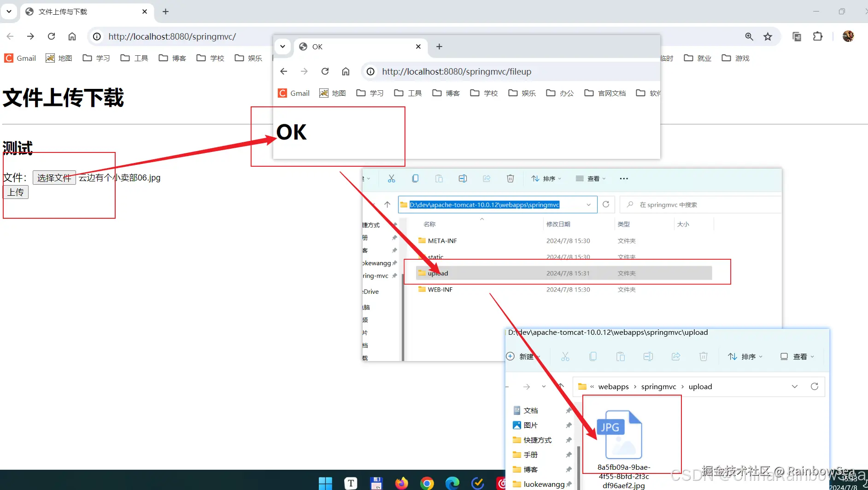Open Microsoft Edge from the taskbar
The image size is (868, 490).
(x=452, y=483)
